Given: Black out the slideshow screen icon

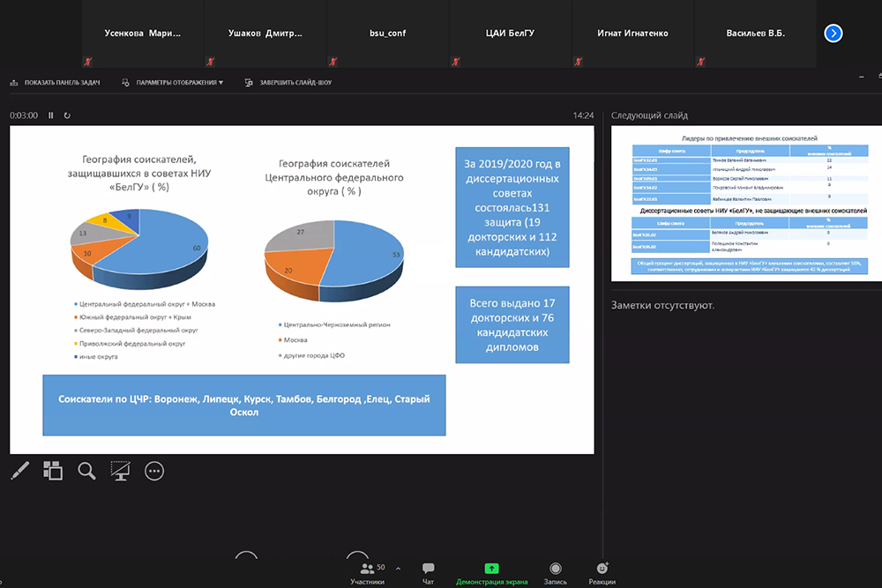Looking at the screenshot, I should (x=120, y=472).
